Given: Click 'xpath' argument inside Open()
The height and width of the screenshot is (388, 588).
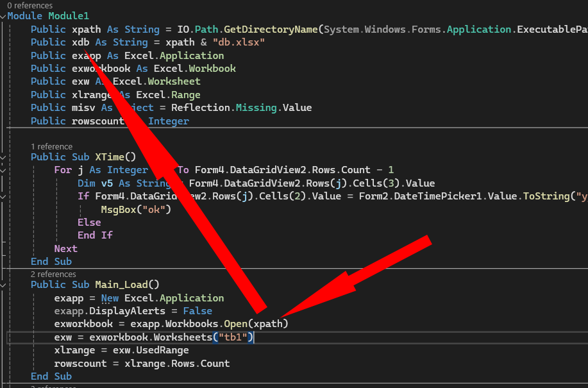Looking at the screenshot, I should 268,323.
